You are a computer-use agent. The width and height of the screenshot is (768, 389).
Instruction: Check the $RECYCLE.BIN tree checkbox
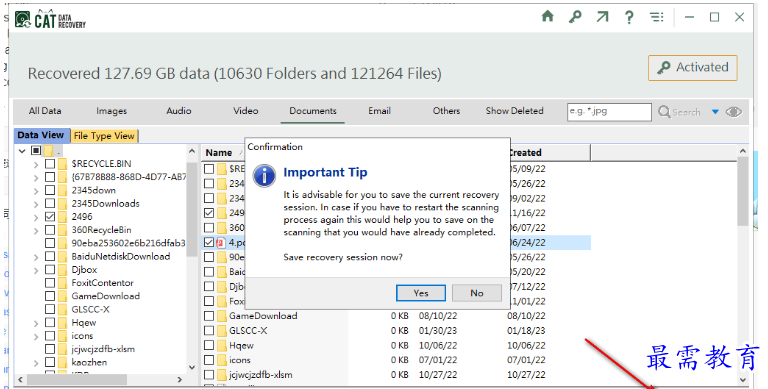point(50,164)
